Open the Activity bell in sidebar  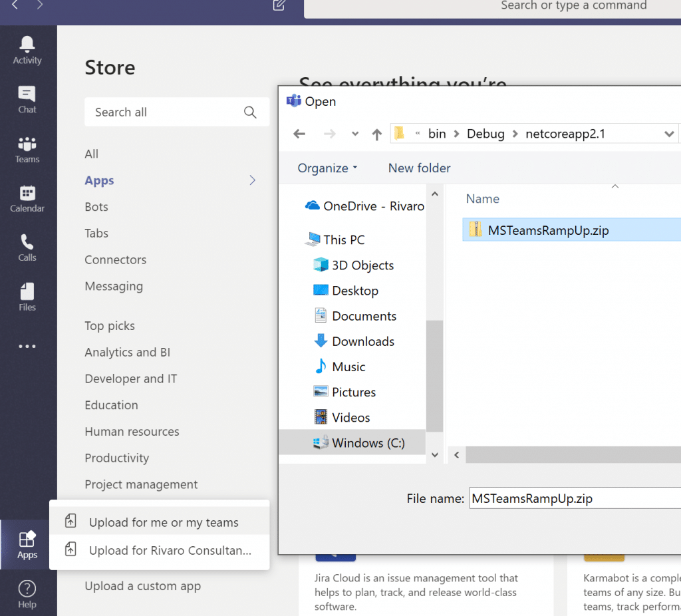pos(27,51)
